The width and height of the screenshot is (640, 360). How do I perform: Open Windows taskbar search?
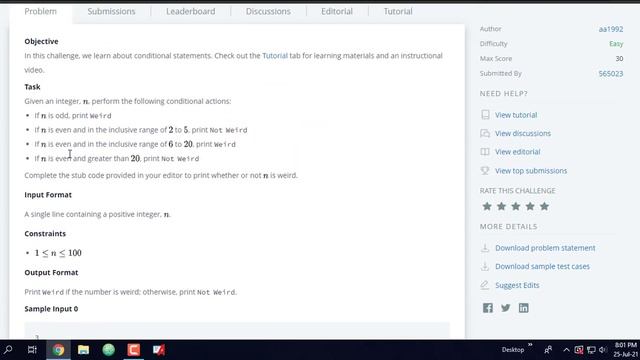click(x=8, y=350)
